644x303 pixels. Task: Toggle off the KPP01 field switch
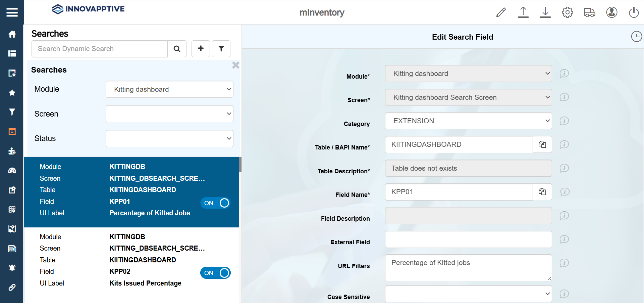[215, 203]
